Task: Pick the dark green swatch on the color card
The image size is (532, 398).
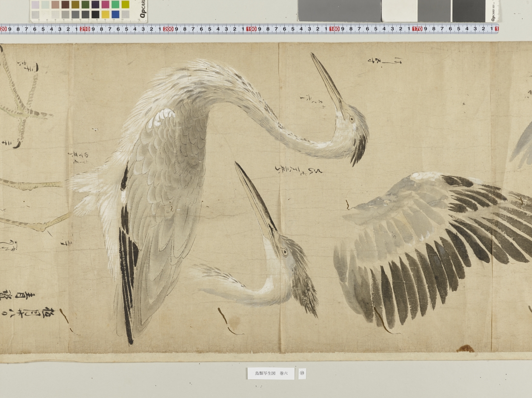Action: tap(85, 5)
